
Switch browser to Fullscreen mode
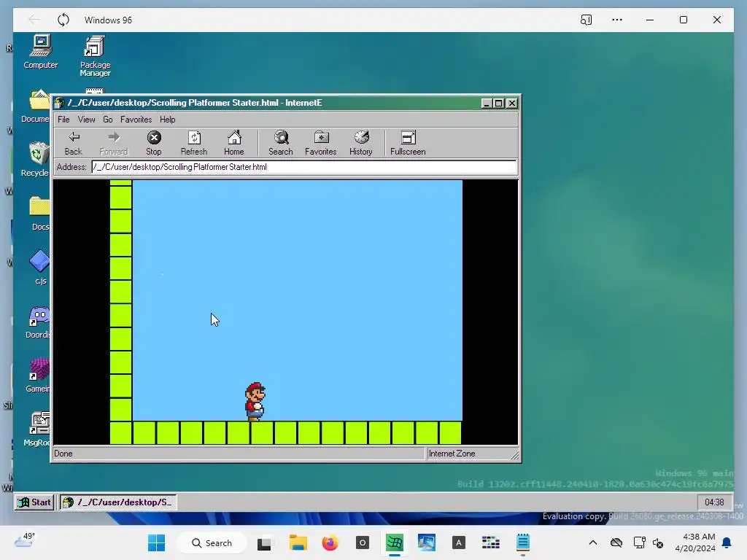click(408, 143)
